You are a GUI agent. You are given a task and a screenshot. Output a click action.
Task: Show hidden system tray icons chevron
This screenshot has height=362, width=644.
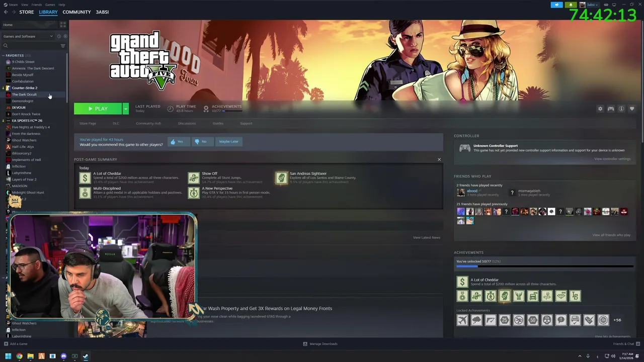click(x=580, y=356)
